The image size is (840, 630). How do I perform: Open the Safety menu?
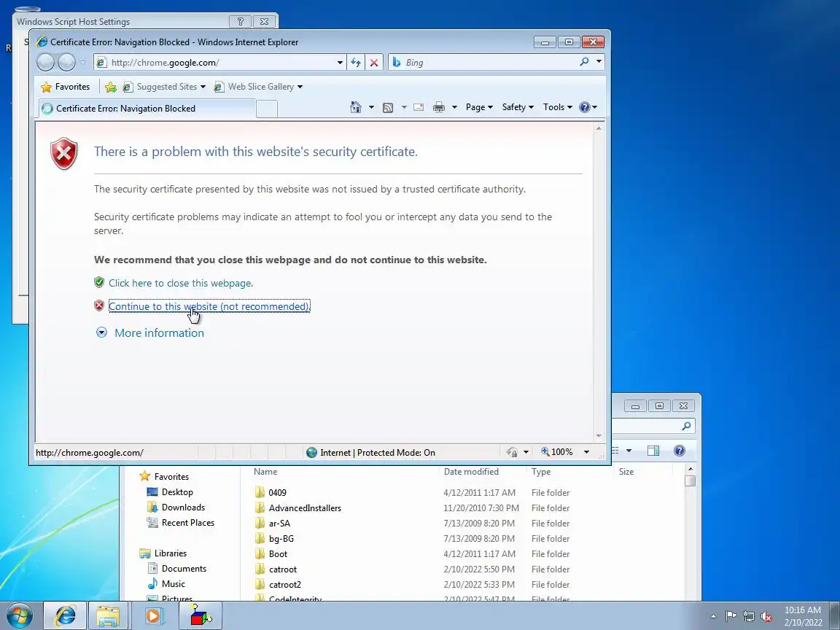[518, 107]
